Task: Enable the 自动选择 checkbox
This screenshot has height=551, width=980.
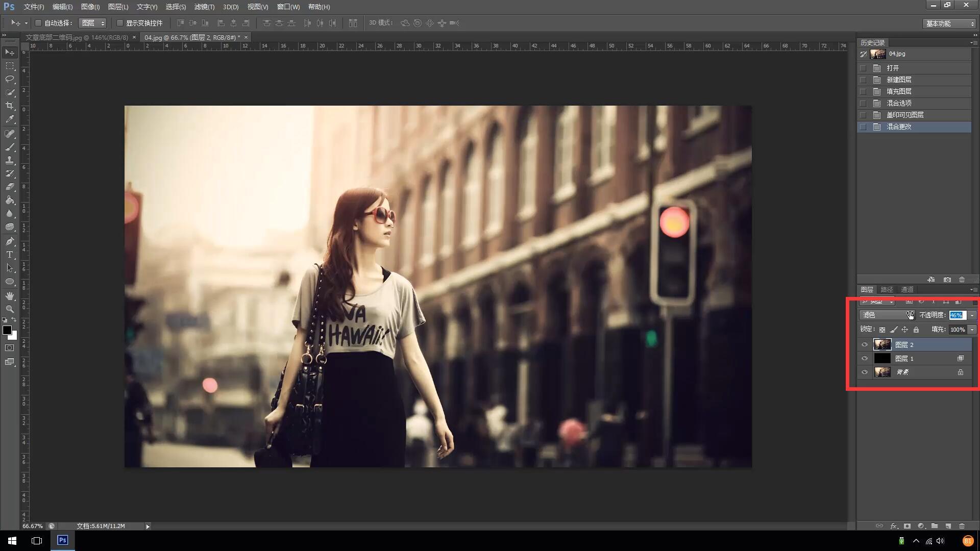Action: [x=38, y=23]
